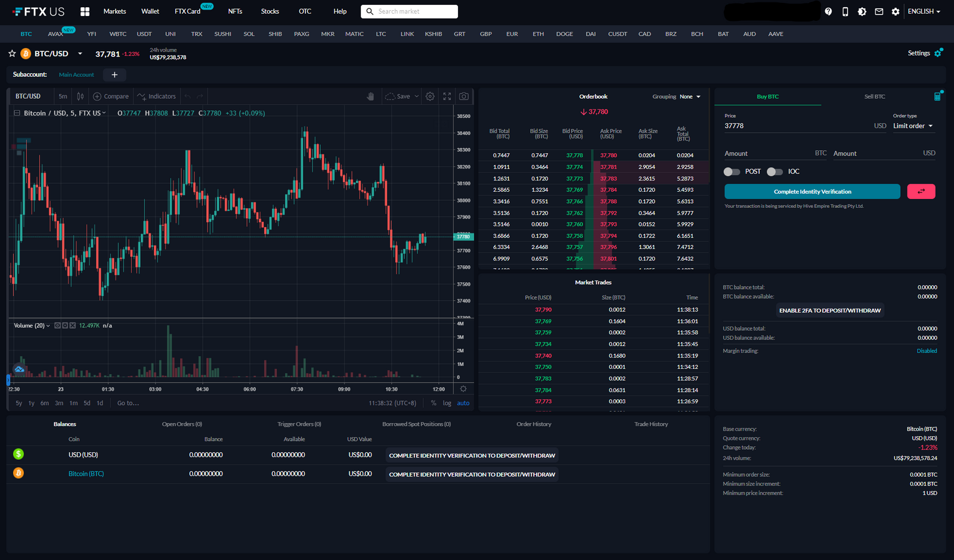This screenshot has width=954, height=560.
Task: Click the Compare symbol button
Action: [111, 96]
